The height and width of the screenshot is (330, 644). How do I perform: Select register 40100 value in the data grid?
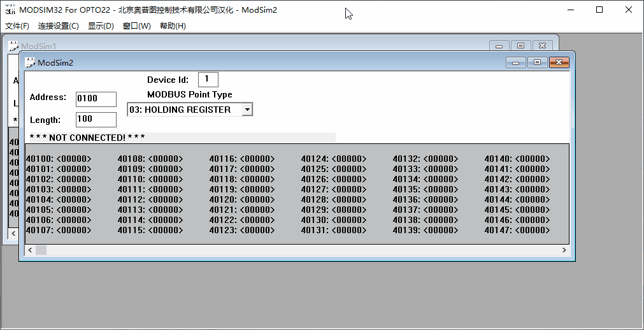[74, 159]
